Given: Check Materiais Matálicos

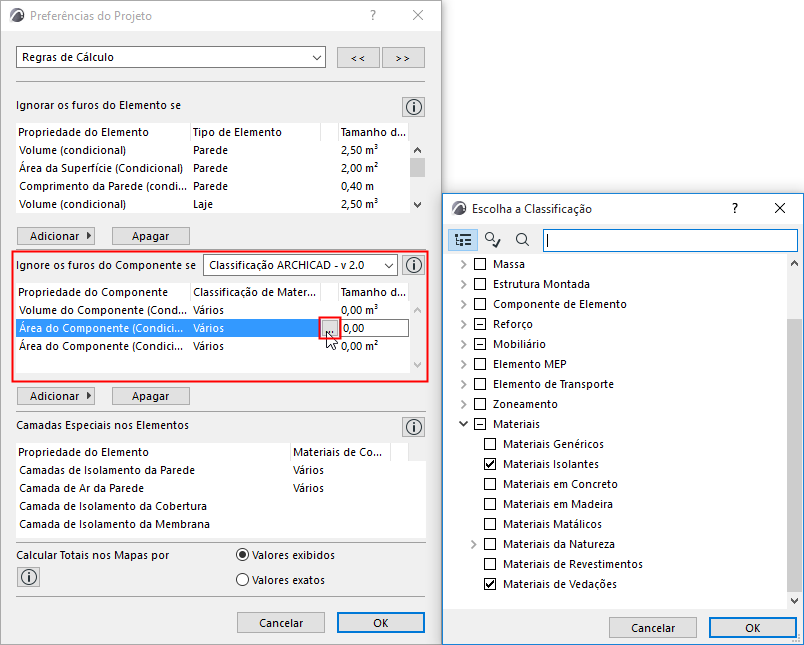Looking at the screenshot, I should [490, 524].
